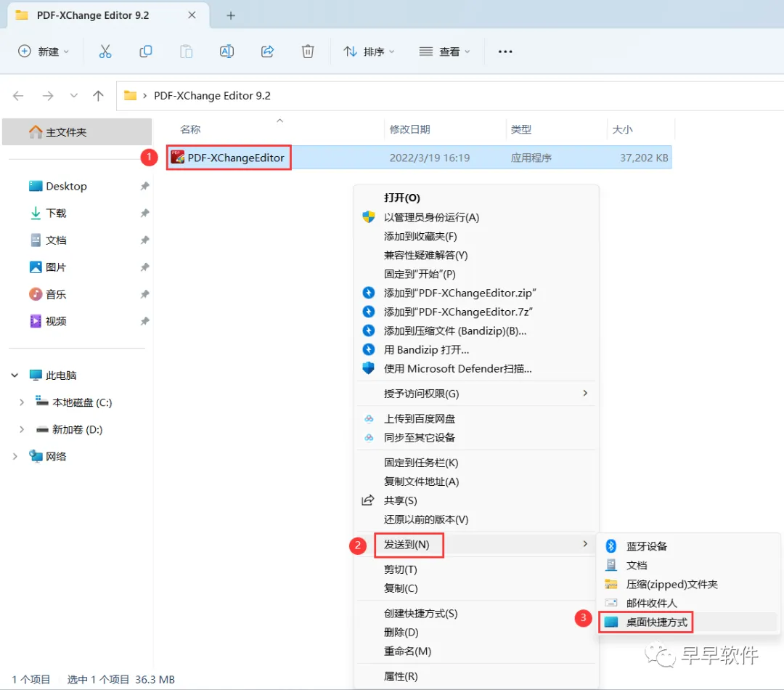
Task: Unpin 音乐 using its pin icon
Action: coord(144,294)
